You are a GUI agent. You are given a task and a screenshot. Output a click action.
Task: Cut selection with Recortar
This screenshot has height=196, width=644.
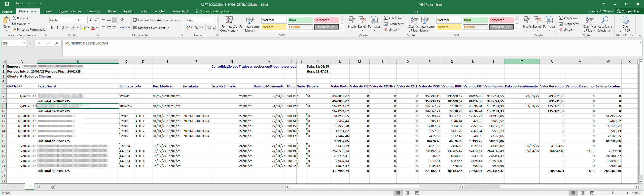pos(21,18)
